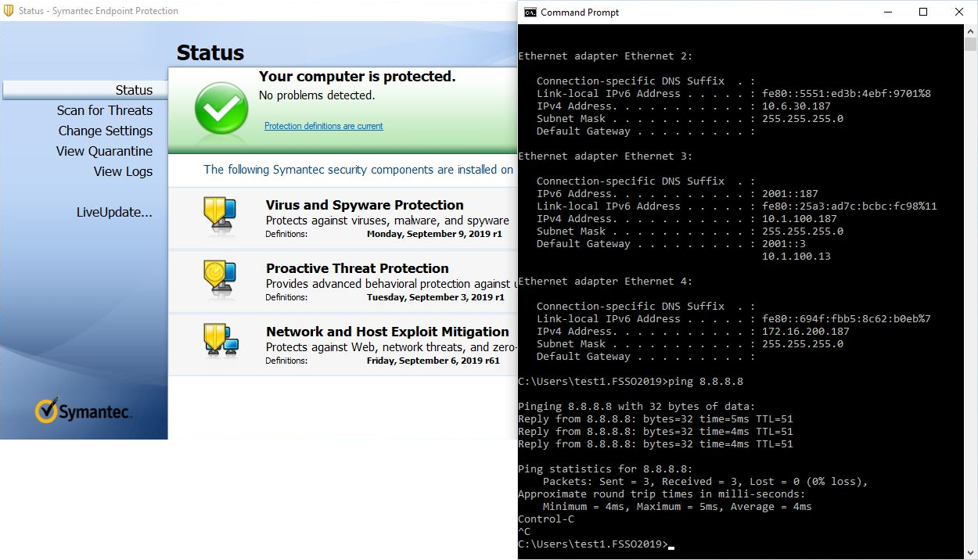Open Change Settings in the sidebar
Viewport: 978px width, 560px height.
pyautogui.click(x=106, y=131)
